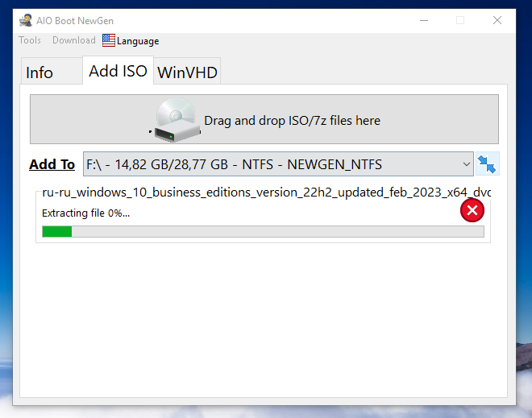Go to the WinVHD tab
This screenshot has height=418, width=532.
(187, 72)
